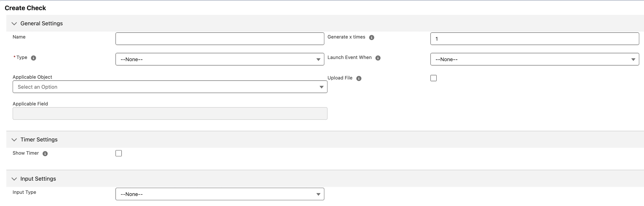Click the Applicable Object label text
The image size is (644, 206).
coord(32,77)
